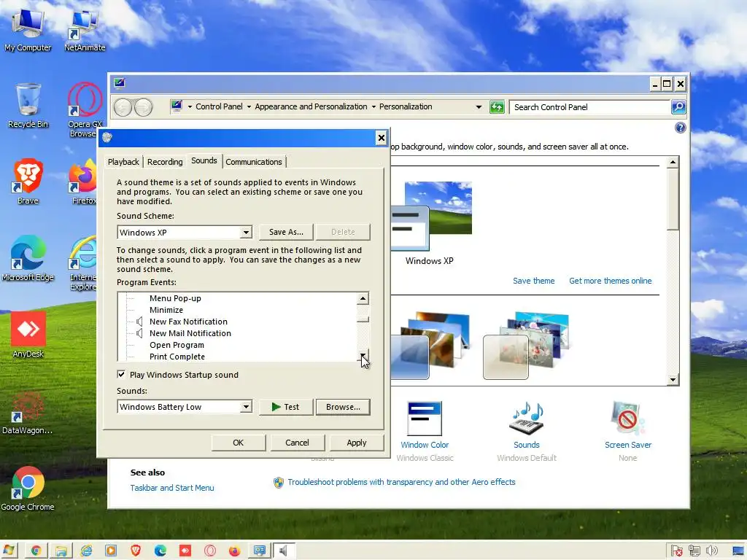This screenshot has width=747, height=560.
Task: Expand the Sounds file dropdown
Action: (246, 407)
